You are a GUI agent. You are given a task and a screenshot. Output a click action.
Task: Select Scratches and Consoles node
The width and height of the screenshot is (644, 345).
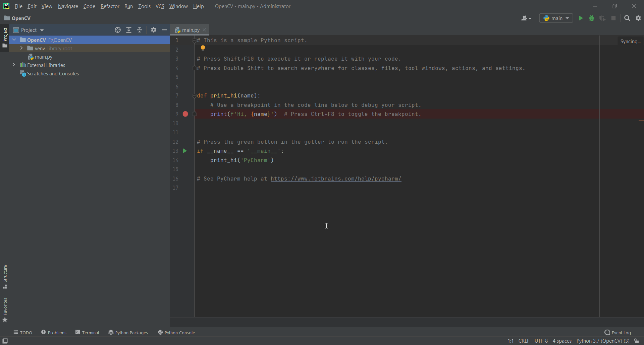pyautogui.click(x=49, y=74)
